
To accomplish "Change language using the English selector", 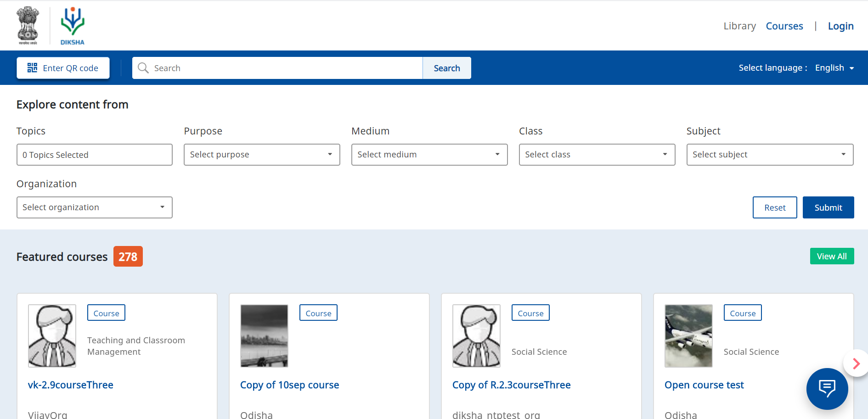I will (x=834, y=68).
